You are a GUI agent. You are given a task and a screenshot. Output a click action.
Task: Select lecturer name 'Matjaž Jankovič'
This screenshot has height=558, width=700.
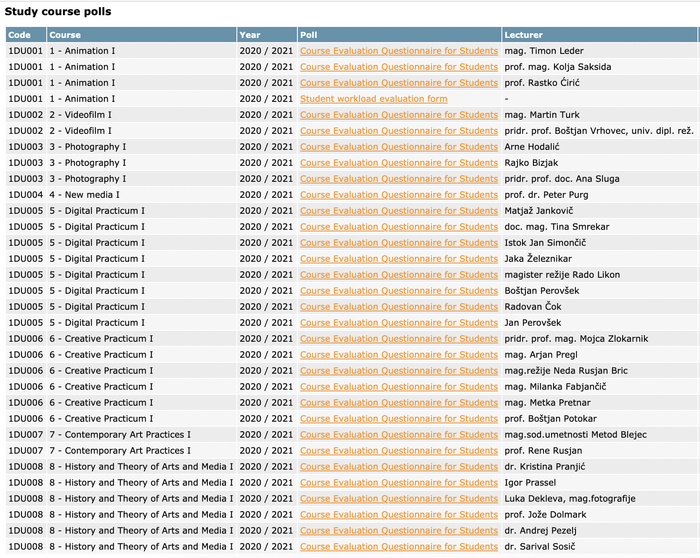tap(539, 211)
